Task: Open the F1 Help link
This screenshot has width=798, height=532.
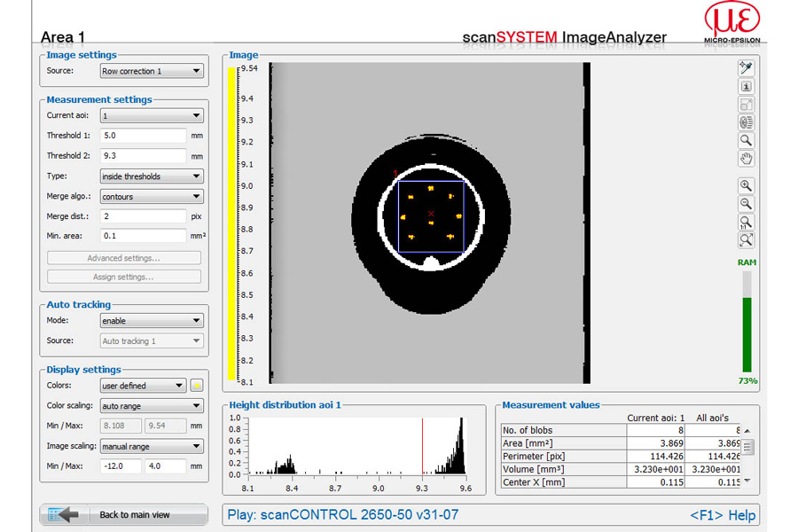Action: click(722, 515)
